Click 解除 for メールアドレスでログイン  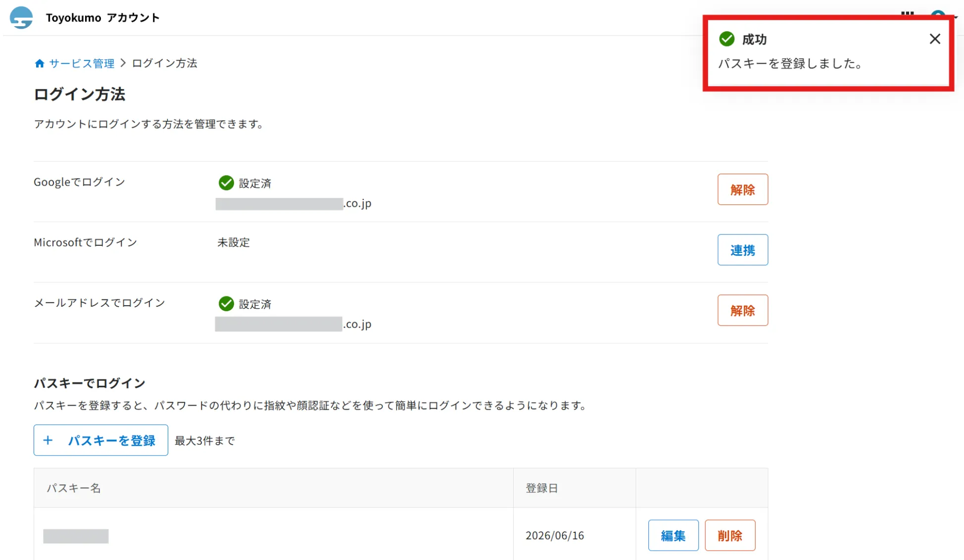tap(742, 310)
